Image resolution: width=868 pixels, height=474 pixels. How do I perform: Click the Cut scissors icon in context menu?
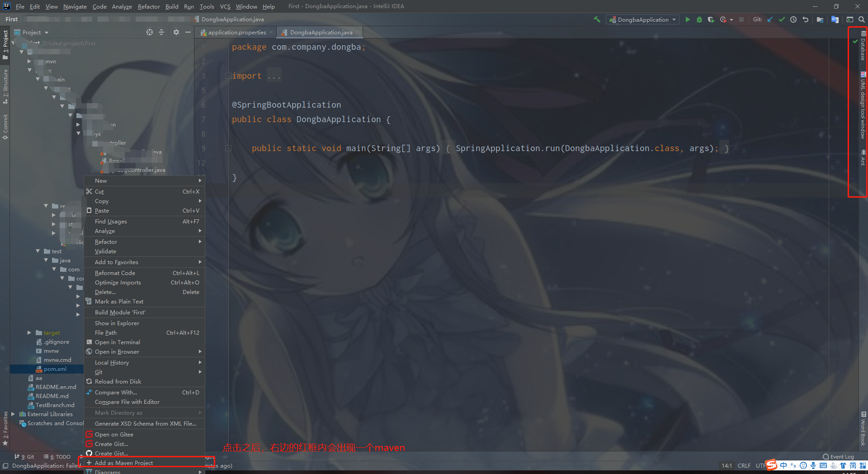pyautogui.click(x=89, y=191)
